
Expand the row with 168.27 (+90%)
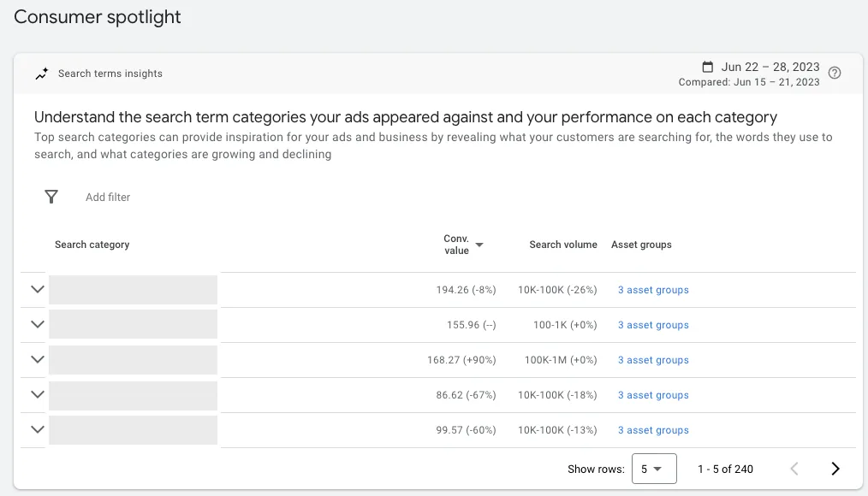(38, 359)
